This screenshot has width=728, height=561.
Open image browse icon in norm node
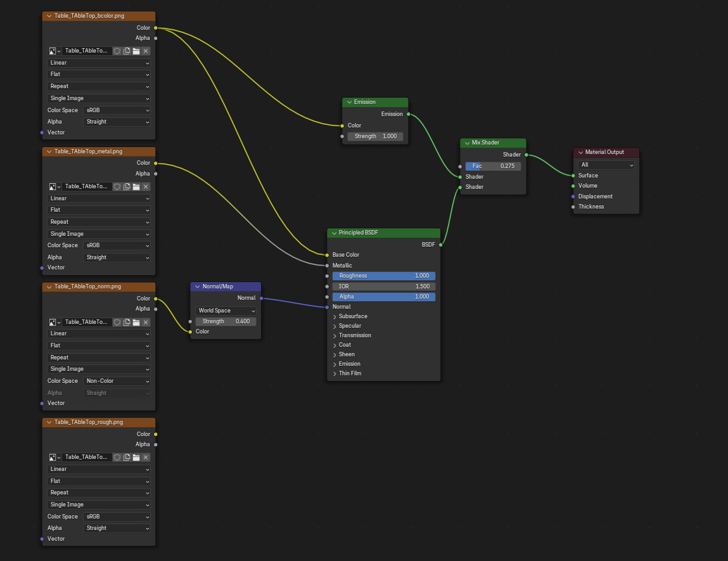click(54, 322)
